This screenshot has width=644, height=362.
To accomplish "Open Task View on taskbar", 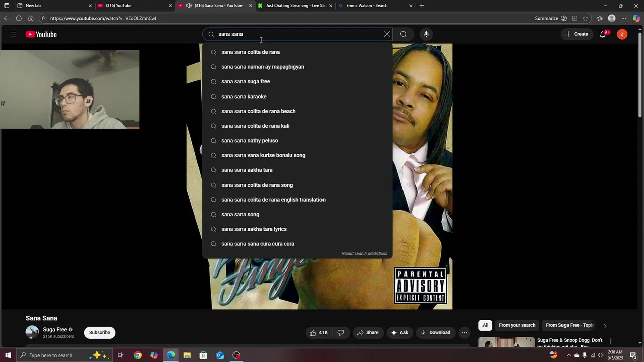I will coord(121,355).
